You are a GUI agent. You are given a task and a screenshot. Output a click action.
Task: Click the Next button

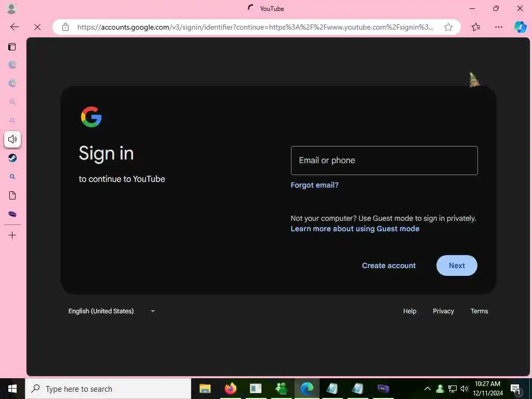(457, 265)
